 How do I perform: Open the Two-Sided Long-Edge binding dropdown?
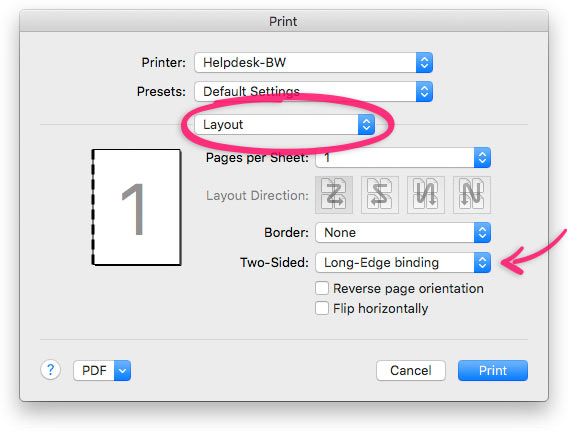coord(403,263)
